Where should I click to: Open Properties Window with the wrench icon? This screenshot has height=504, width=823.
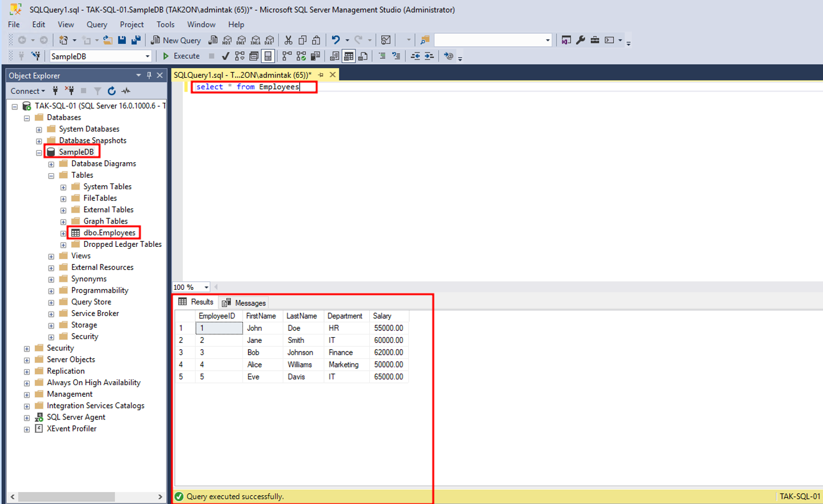[581, 40]
